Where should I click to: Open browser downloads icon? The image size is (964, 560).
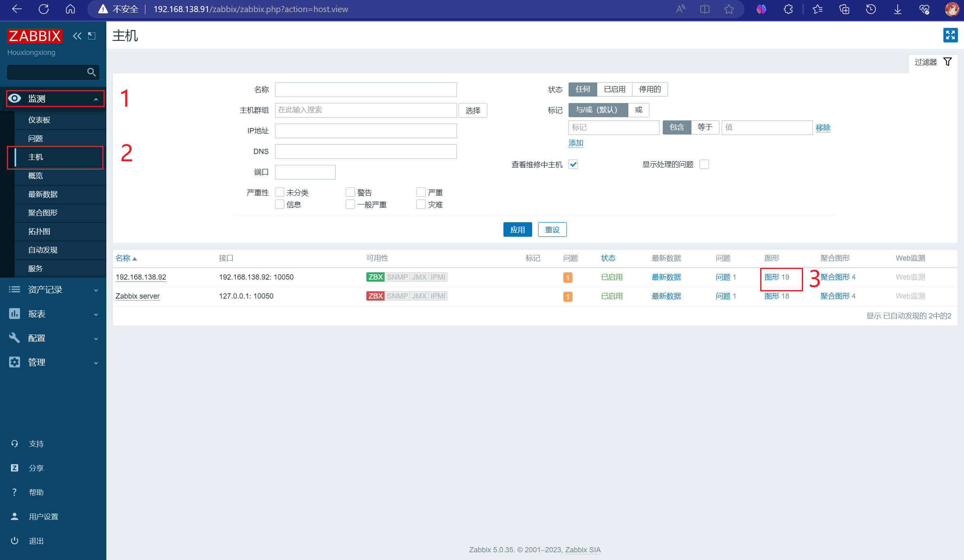pos(897,9)
